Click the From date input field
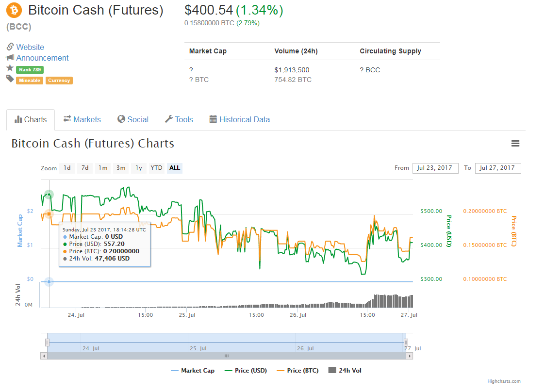Viewport: 545px width, 392px height. (435, 168)
